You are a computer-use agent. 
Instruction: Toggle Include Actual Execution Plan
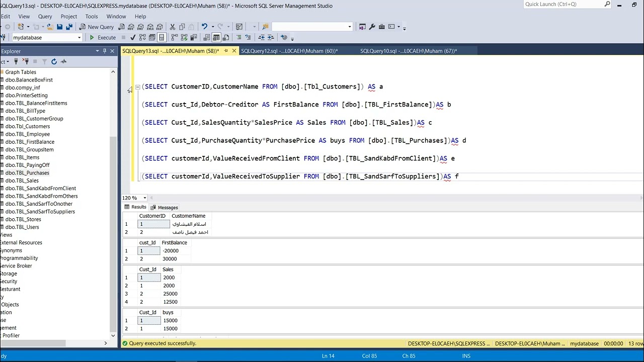point(174,37)
